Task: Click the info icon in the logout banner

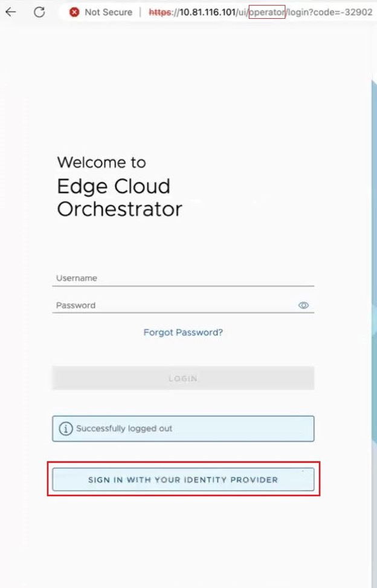Action: [65, 429]
